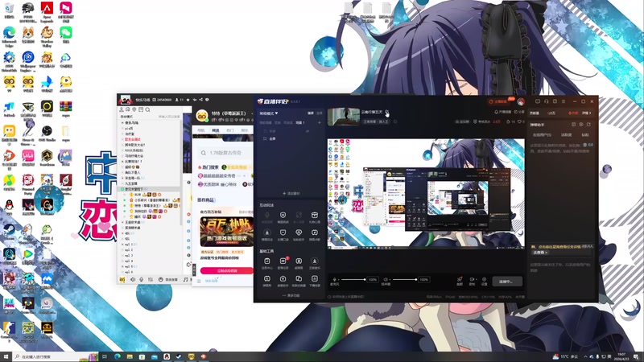Open the search icon in the YY window toolbar
The height and width of the screenshot is (362, 644).
point(147,109)
